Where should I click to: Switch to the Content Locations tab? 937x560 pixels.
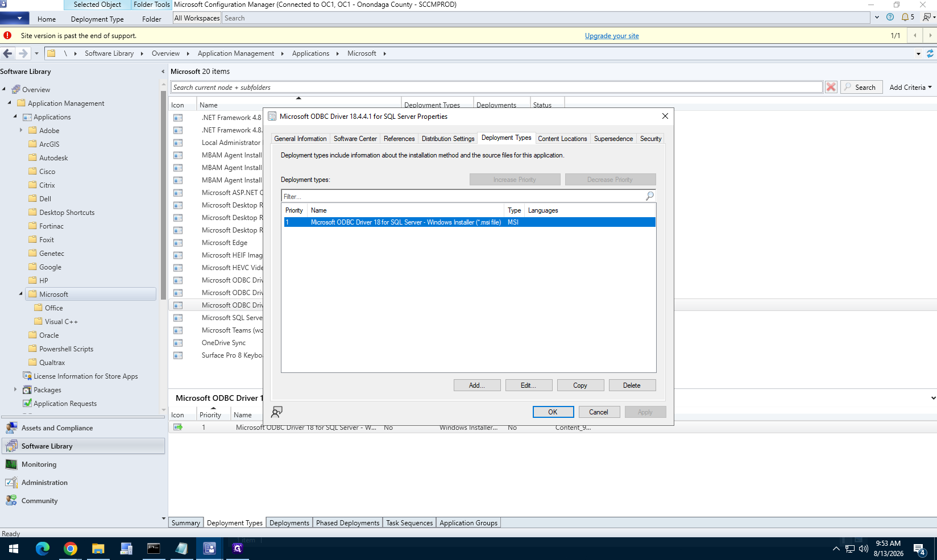point(562,139)
